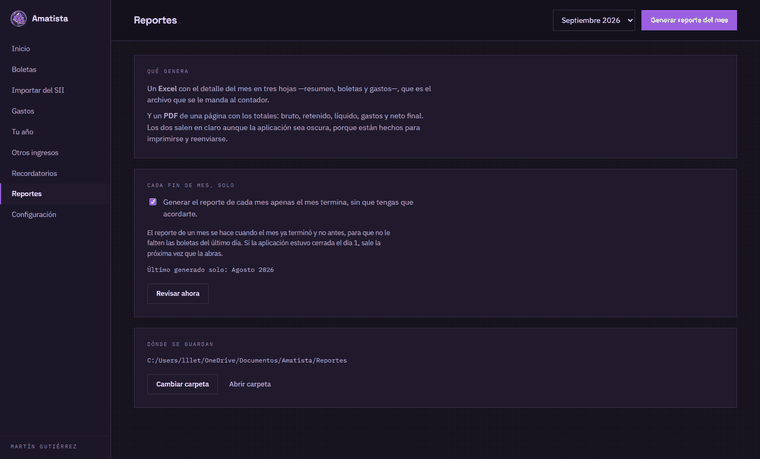The height and width of the screenshot is (459, 760).
Task: Select the Reportes sidebar item
Action: (x=55, y=194)
